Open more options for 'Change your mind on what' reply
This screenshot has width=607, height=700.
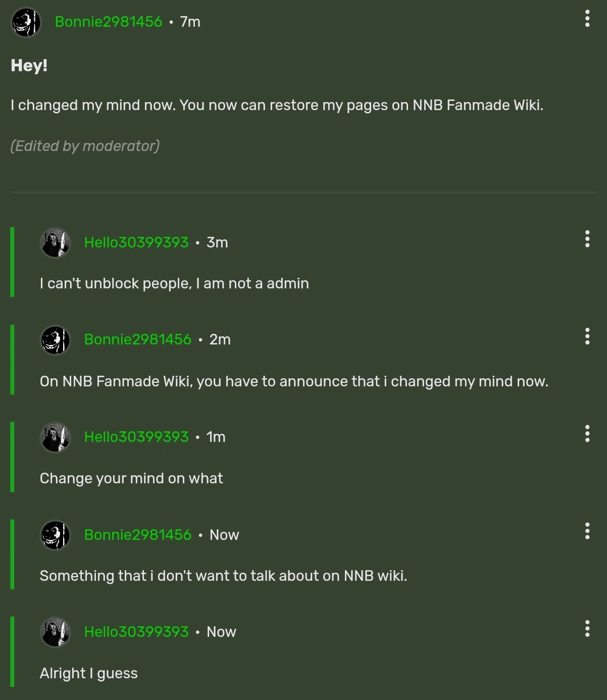[x=587, y=433]
